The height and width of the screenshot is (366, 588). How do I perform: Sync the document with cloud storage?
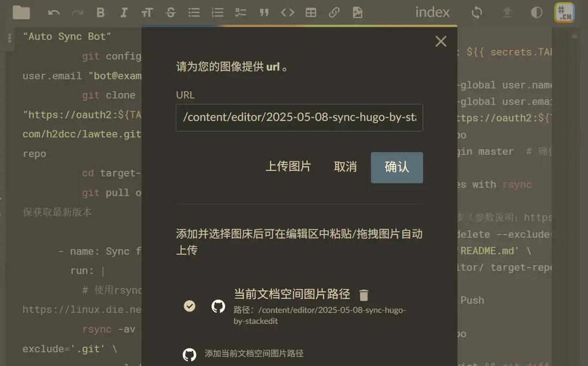[476, 12]
